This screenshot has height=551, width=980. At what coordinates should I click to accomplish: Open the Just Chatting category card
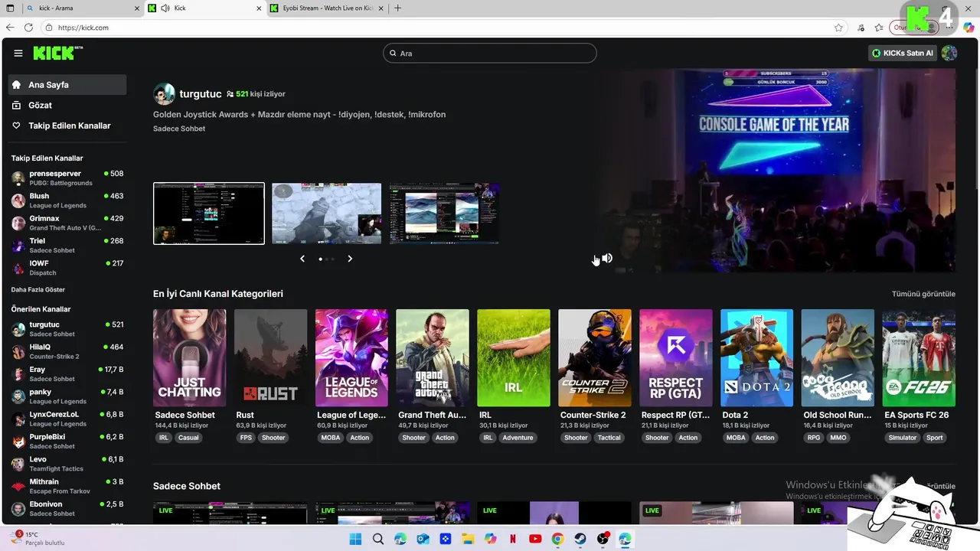[x=189, y=357]
